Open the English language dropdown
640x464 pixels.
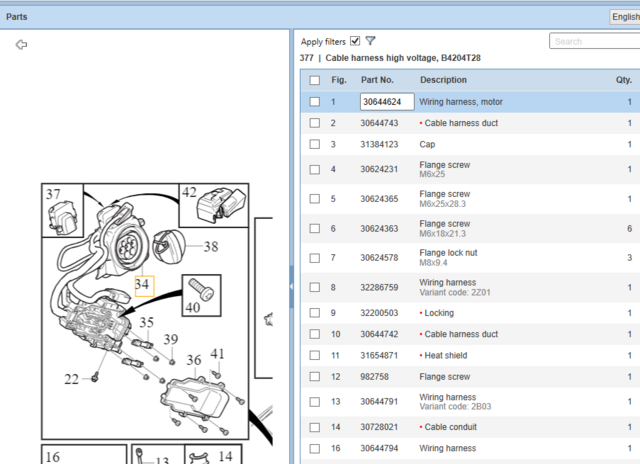point(624,17)
